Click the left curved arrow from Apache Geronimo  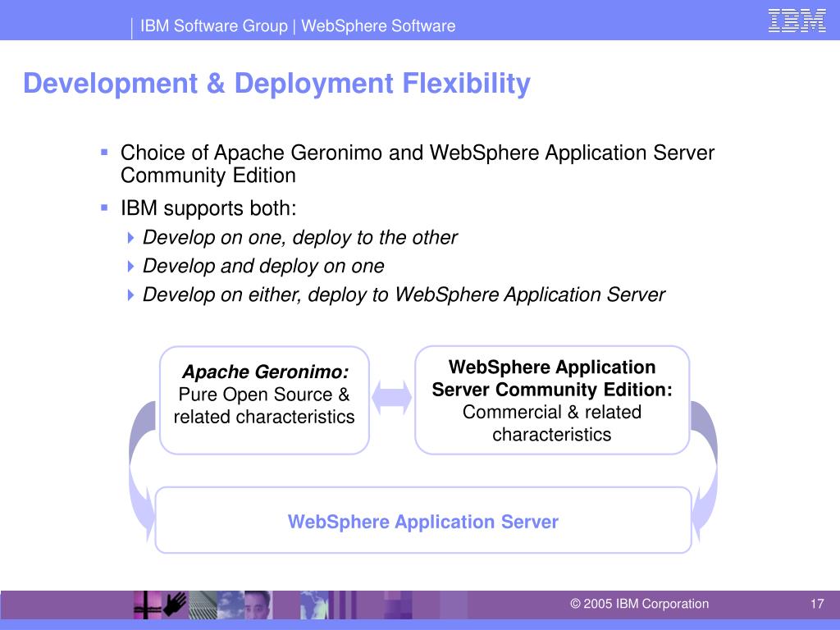click(x=142, y=472)
